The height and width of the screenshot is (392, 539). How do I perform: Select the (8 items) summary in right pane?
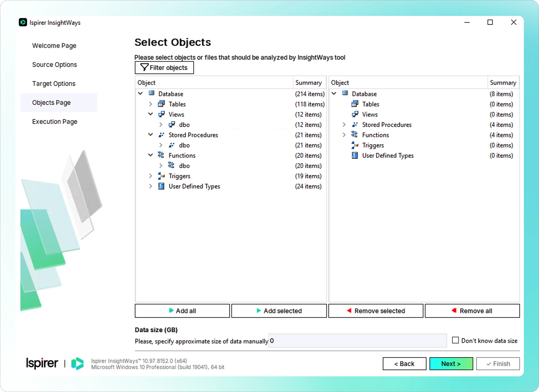pyautogui.click(x=501, y=94)
